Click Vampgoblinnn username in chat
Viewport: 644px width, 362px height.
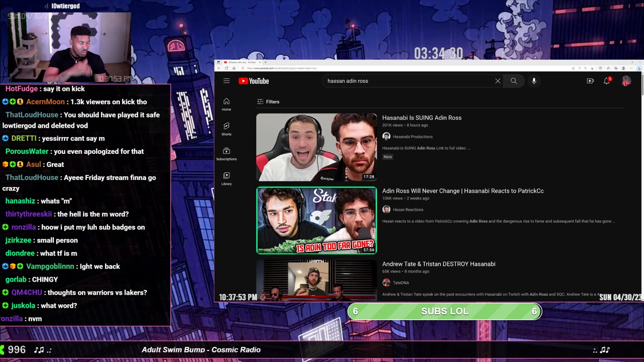pyautogui.click(x=50, y=266)
